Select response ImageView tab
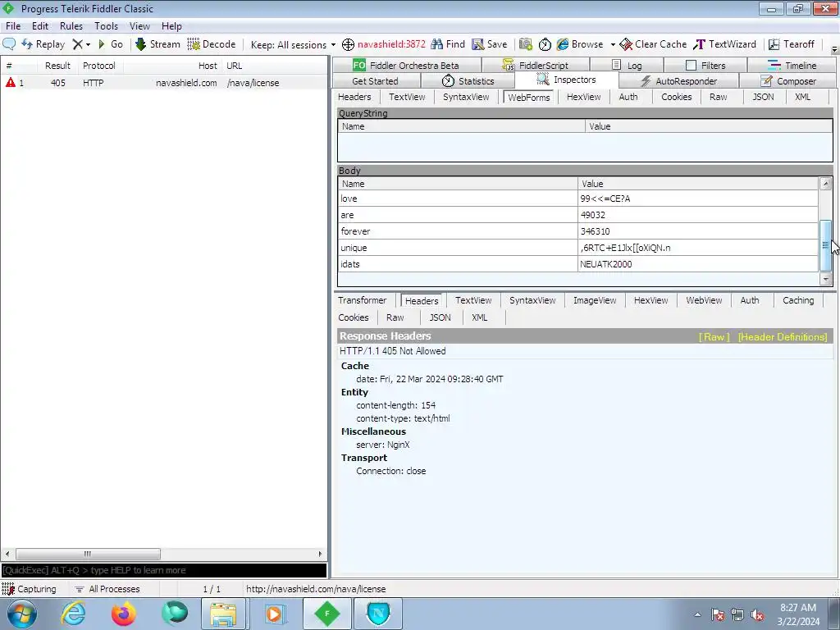 pos(595,300)
